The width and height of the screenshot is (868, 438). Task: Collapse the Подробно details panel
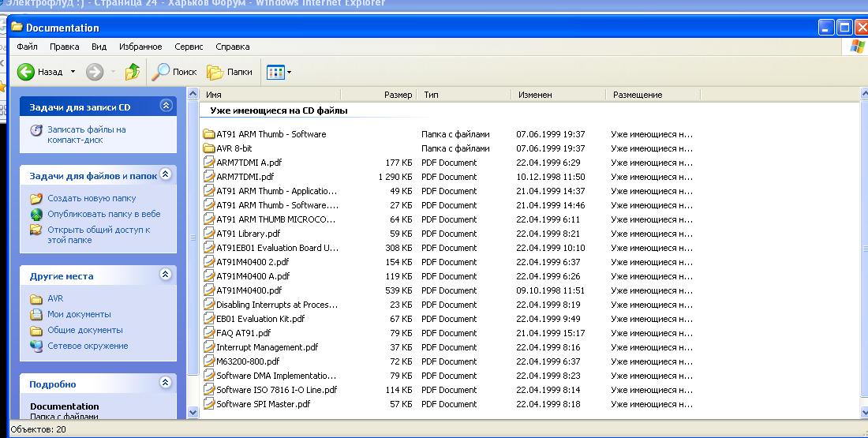pos(166,382)
